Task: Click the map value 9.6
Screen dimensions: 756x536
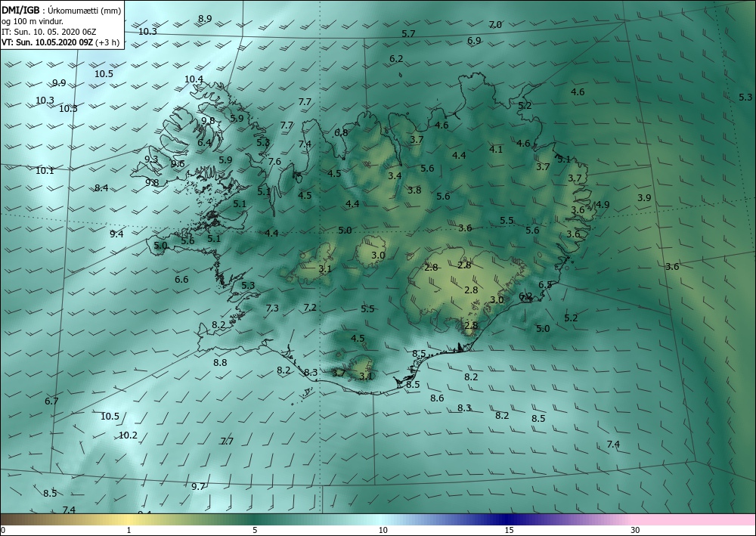Action: click(178, 164)
